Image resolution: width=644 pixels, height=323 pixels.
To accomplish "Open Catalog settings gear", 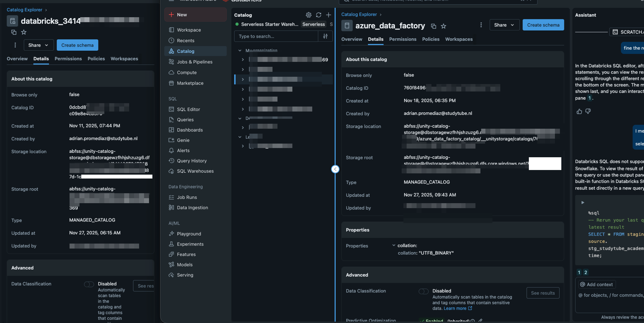I will pyautogui.click(x=309, y=15).
